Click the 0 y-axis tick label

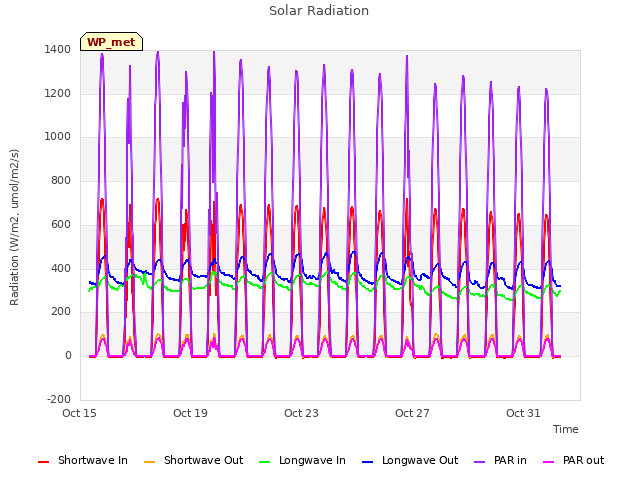point(68,356)
